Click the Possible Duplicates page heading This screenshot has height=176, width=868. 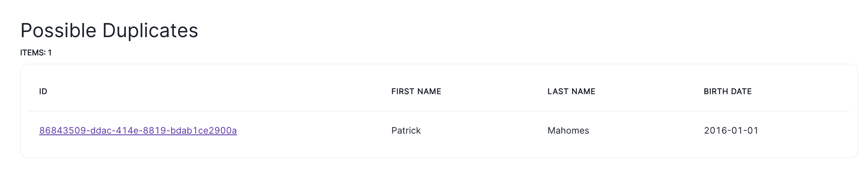109,31
